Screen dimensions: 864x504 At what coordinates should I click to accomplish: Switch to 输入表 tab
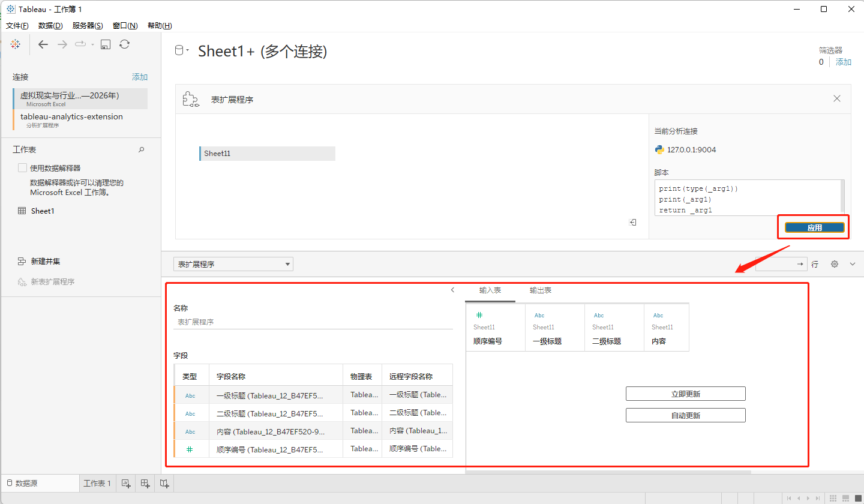pyautogui.click(x=490, y=290)
